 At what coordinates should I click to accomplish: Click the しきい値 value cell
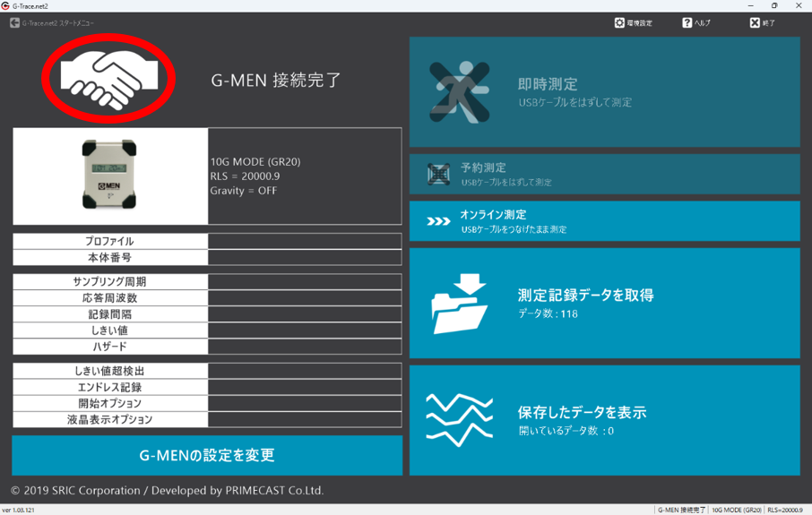305,330
